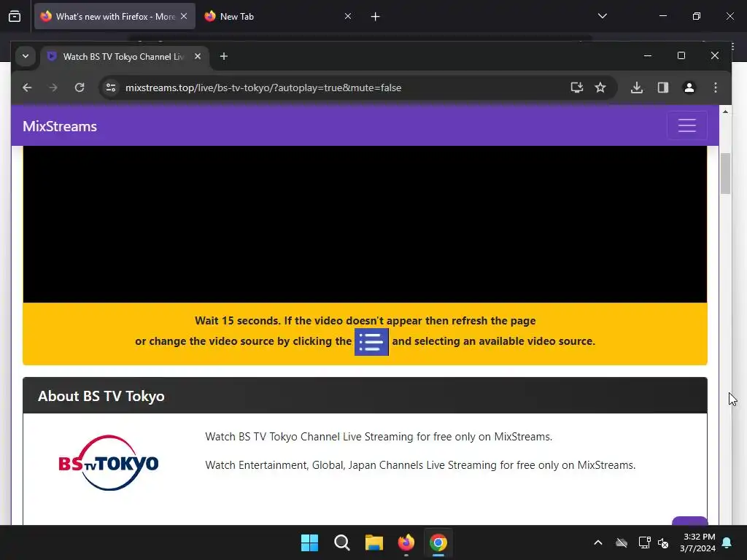Toggle Chrome side panel icon

tap(662, 87)
